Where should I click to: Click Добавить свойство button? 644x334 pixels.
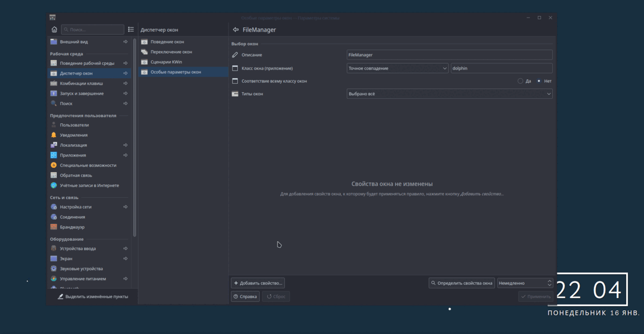258,283
